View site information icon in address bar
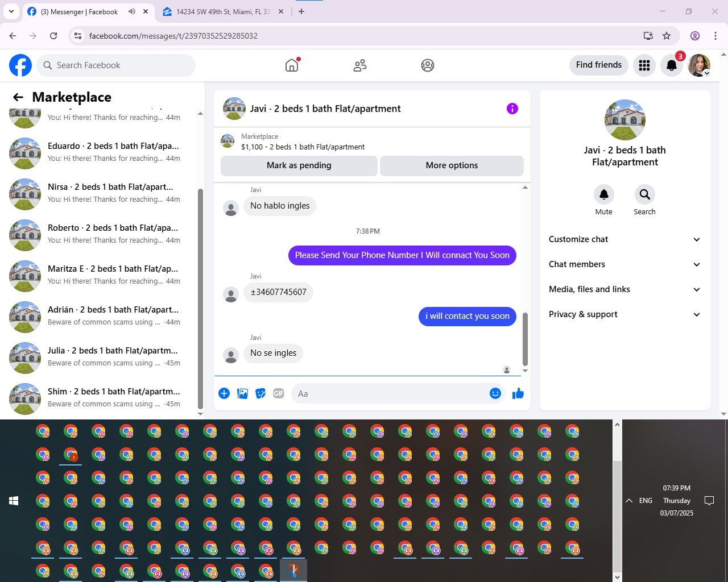This screenshot has width=728, height=582. point(78,36)
